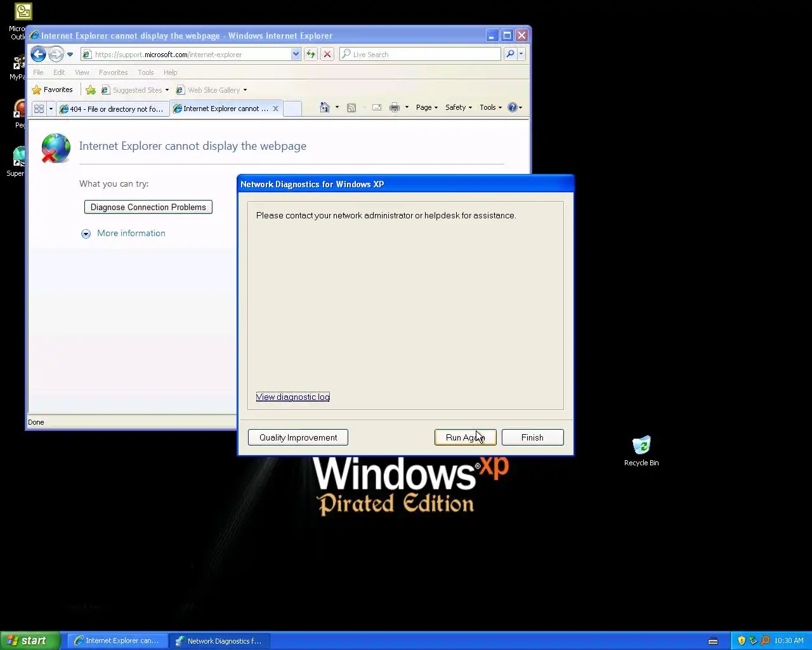Open the View menu
Viewport: 812px width, 650px height.
82,72
